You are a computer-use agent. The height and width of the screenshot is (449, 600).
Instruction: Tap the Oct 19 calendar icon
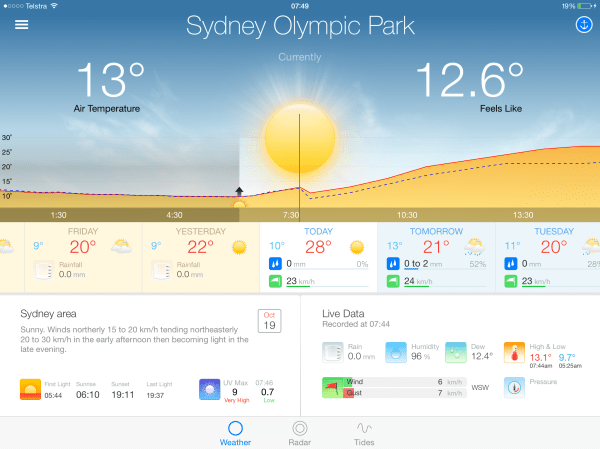point(268,320)
